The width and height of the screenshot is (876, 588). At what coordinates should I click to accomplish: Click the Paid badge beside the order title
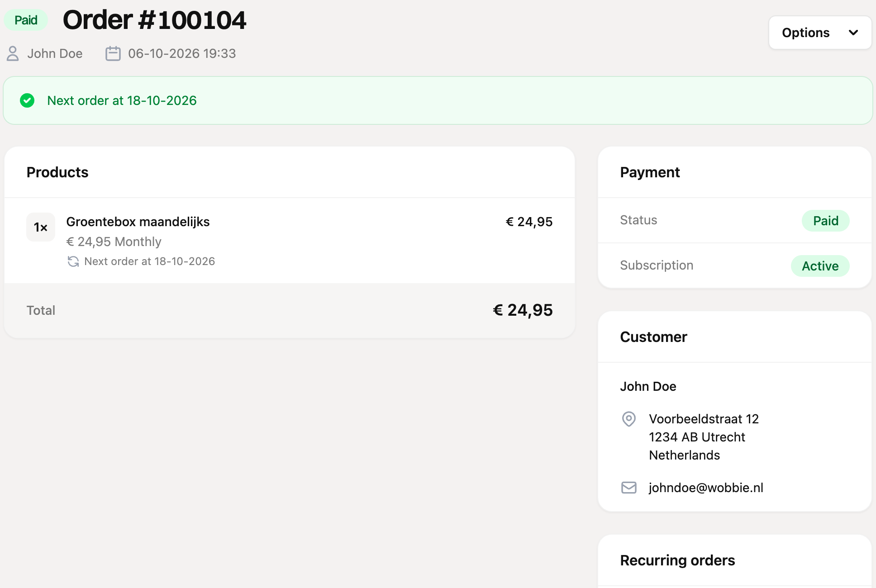[x=26, y=20]
